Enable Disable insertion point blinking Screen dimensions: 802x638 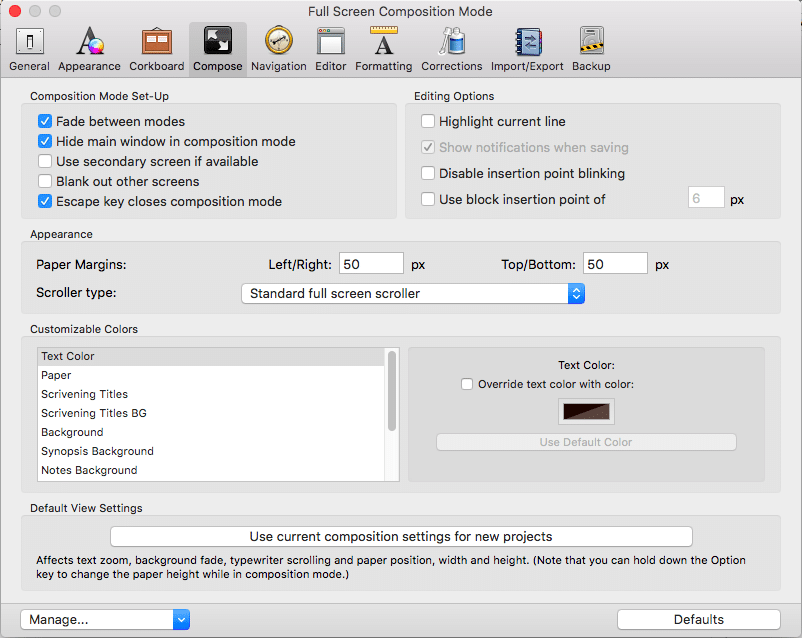(428, 173)
